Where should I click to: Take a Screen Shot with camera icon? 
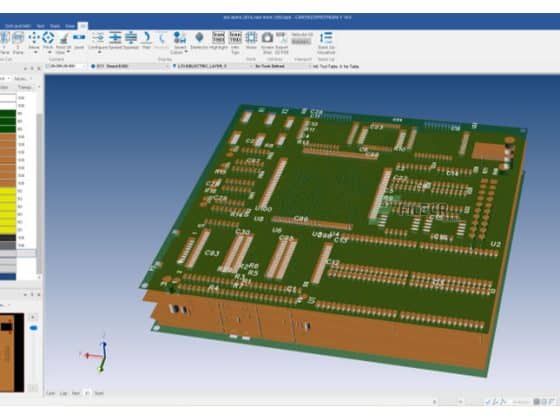tap(267, 38)
